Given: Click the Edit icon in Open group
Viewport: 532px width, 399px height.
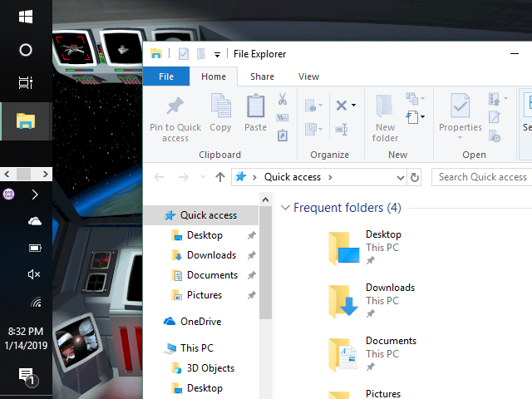Looking at the screenshot, I should (x=495, y=117).
